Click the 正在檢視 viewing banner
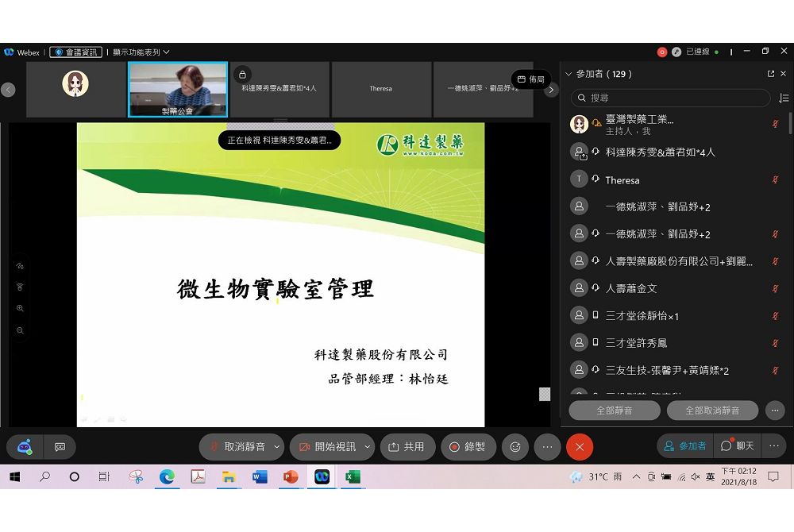Image resolution: width=794 pixels, height=532 pixels. [279, 141]
